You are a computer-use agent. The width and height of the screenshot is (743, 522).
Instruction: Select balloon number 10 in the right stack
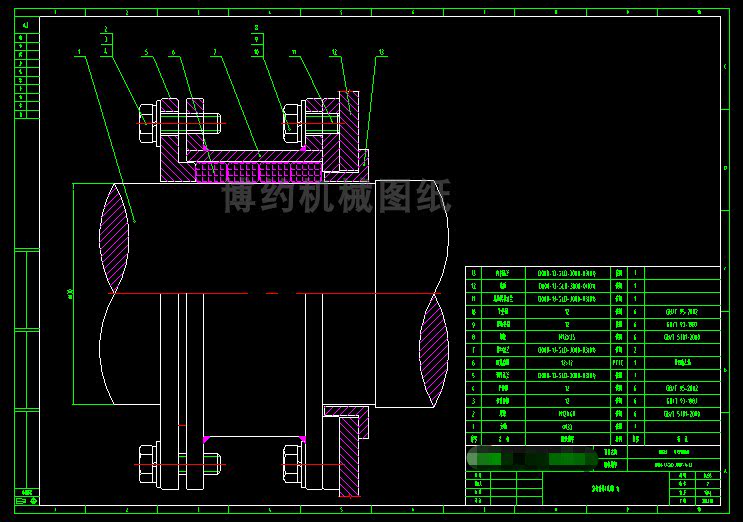256,51
